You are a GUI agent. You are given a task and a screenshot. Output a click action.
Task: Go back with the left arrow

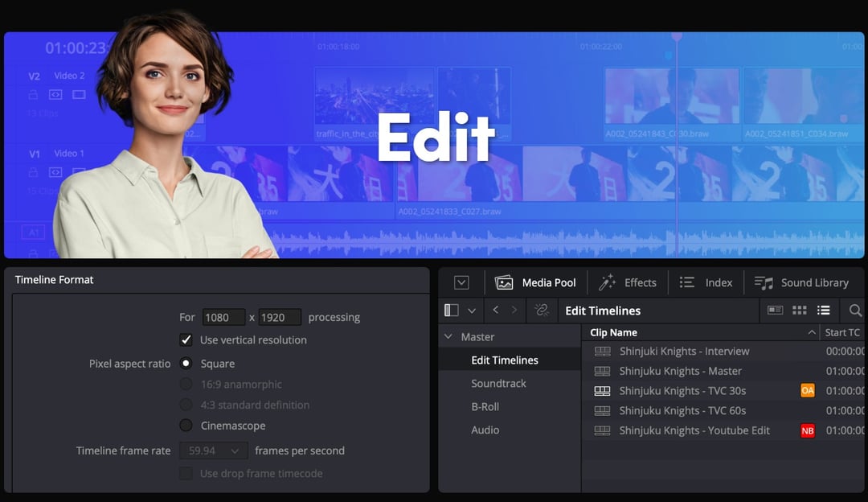pyautogui.click(x=496, y=311)
